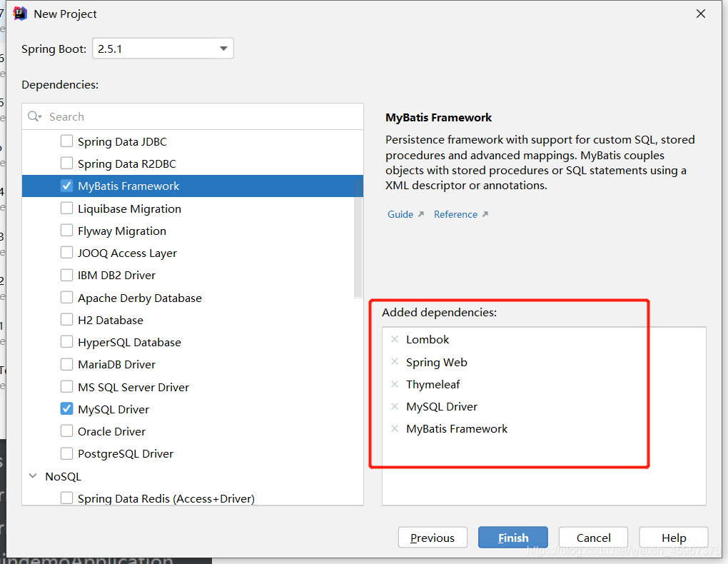728x564 pixels.
Task: Enable the Spring Data JDBC dependency
Action: point(67,141)
